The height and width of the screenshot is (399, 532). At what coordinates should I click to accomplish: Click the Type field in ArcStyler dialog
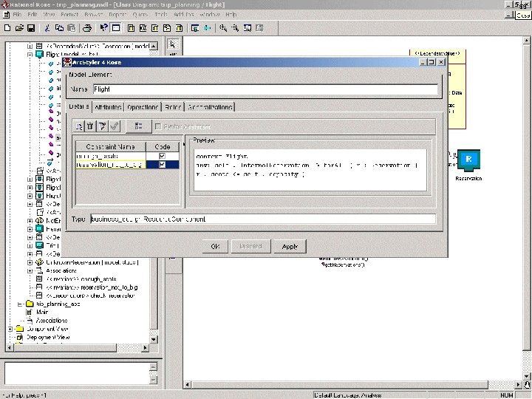tap(263, 219)
